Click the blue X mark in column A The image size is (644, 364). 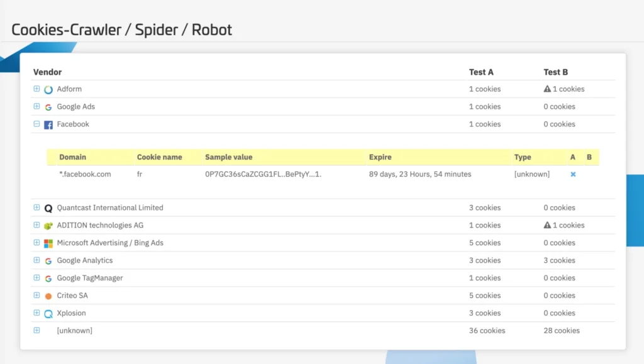pos(573,174)
